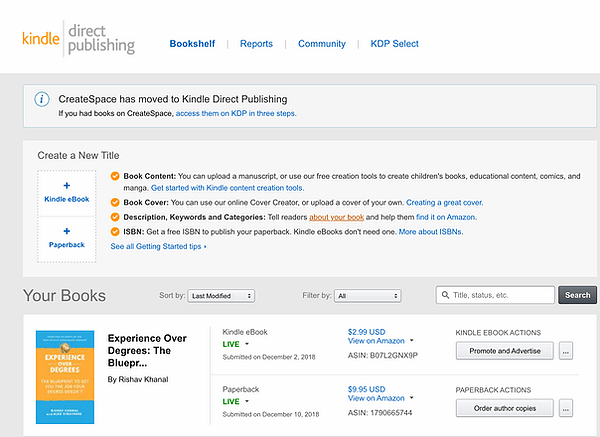Click 'Submitted on December 10, 2018' text
This screenshot has height=437, width=600.
coord(271,414)
